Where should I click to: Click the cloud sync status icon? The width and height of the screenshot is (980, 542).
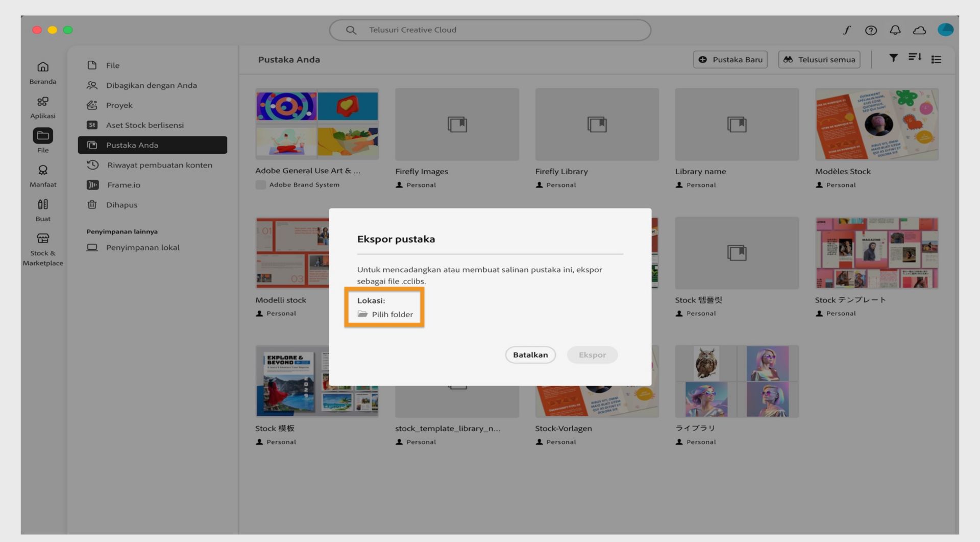pyautogui.click(x=919, y=30)
